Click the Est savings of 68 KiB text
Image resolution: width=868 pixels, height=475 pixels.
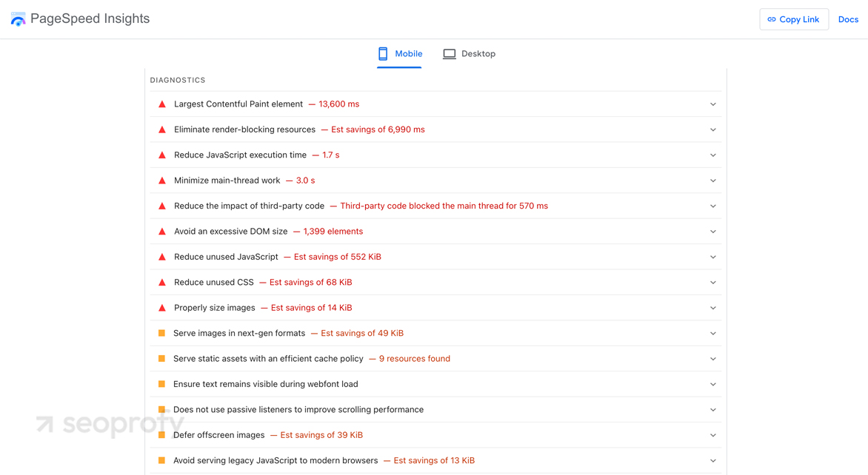[x=310, y=282]
